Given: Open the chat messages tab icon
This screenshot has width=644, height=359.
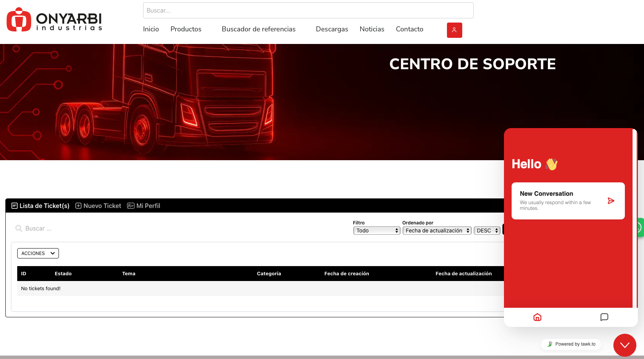Looking at the screenshot, I should (x=604, y=317).
